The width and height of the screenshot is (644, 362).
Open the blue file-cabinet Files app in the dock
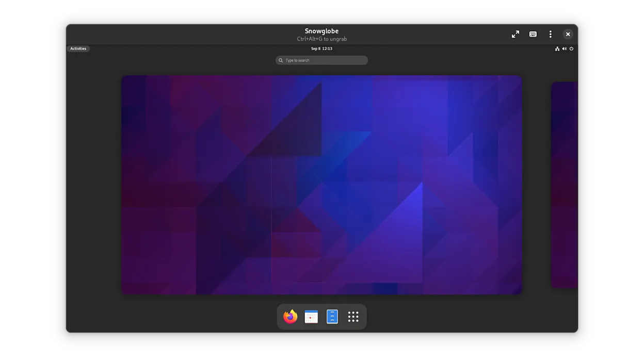click(332, 317)
